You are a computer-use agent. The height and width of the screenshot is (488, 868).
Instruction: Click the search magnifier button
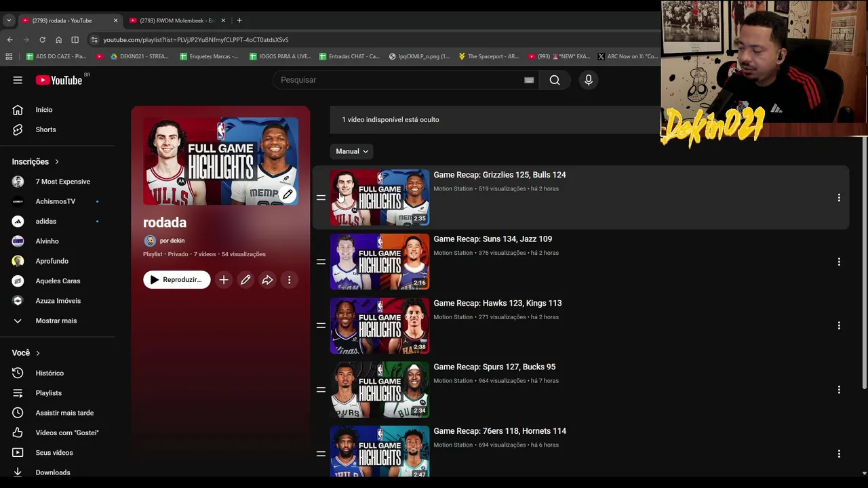click(555, 80)
